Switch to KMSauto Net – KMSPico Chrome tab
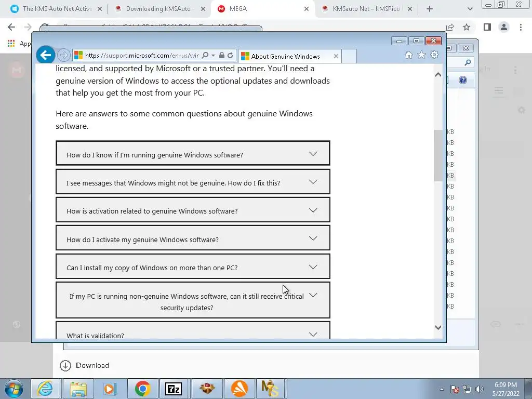The image size is (532, 399). coord(366,9)
